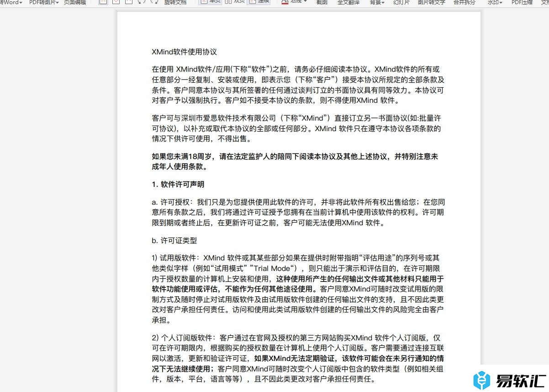Screen dimensions: 549x392
Task: Enable 连续 continuous scrolling view
Action: pos(259,2)
